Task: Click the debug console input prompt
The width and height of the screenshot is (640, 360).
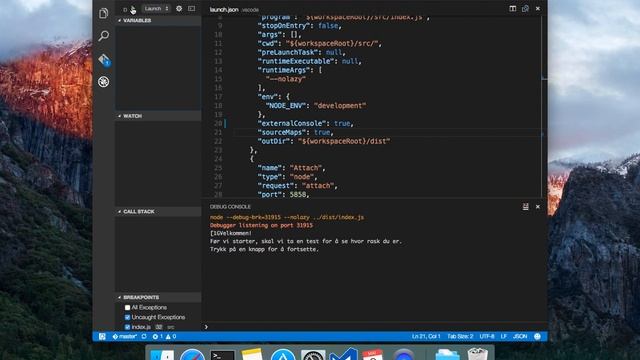Action: pos(375,327)
